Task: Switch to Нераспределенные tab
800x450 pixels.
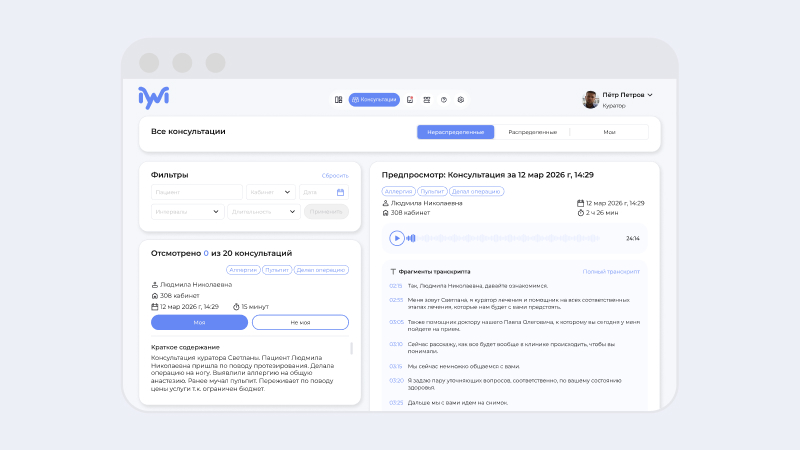Action: (456, 132)
